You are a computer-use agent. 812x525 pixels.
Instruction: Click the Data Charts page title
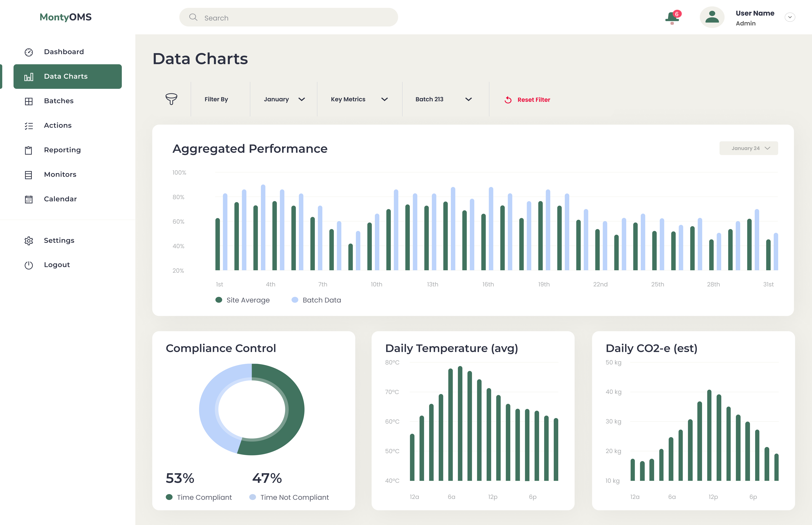[200, 59]
